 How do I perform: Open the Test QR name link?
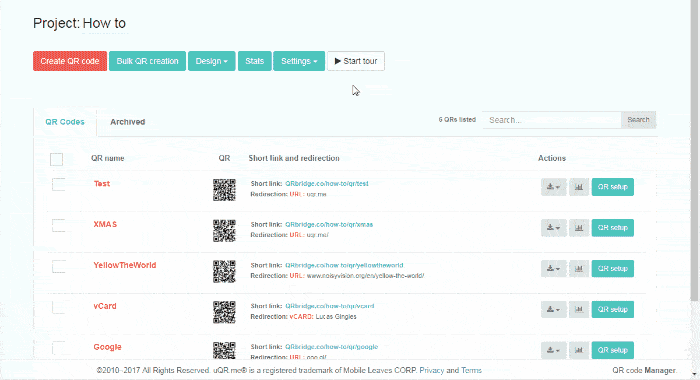[x=102, y=184]
